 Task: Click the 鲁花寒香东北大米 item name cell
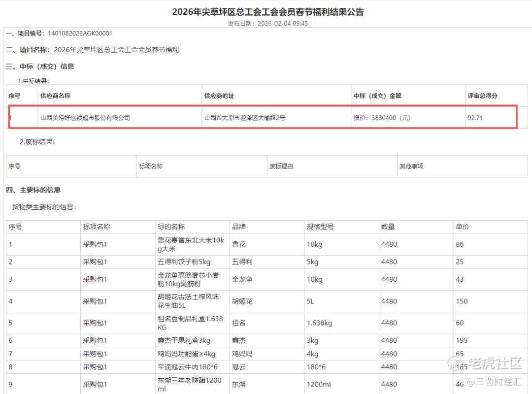click(x=191, y=244)
